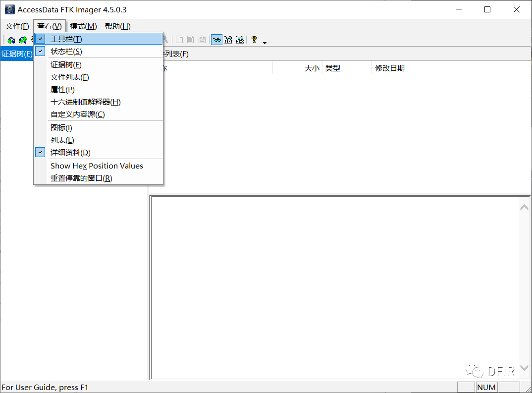The width and height of the screenshot is (532, 393).
Task: Switch to TEXT view mode icon
Action: (x=228, y=40)
